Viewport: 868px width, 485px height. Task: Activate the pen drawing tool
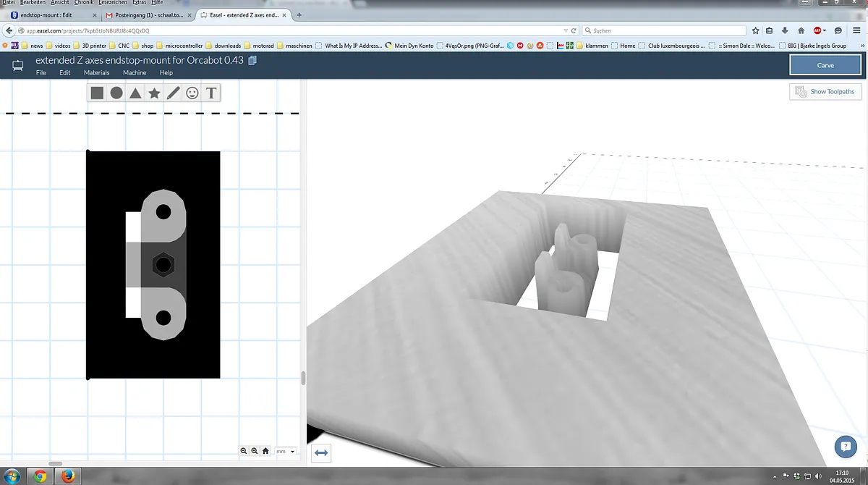(173, 93)
